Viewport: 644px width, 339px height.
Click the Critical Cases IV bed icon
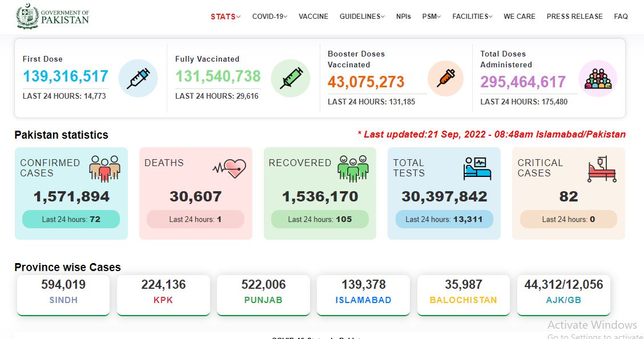click(602, 169)
